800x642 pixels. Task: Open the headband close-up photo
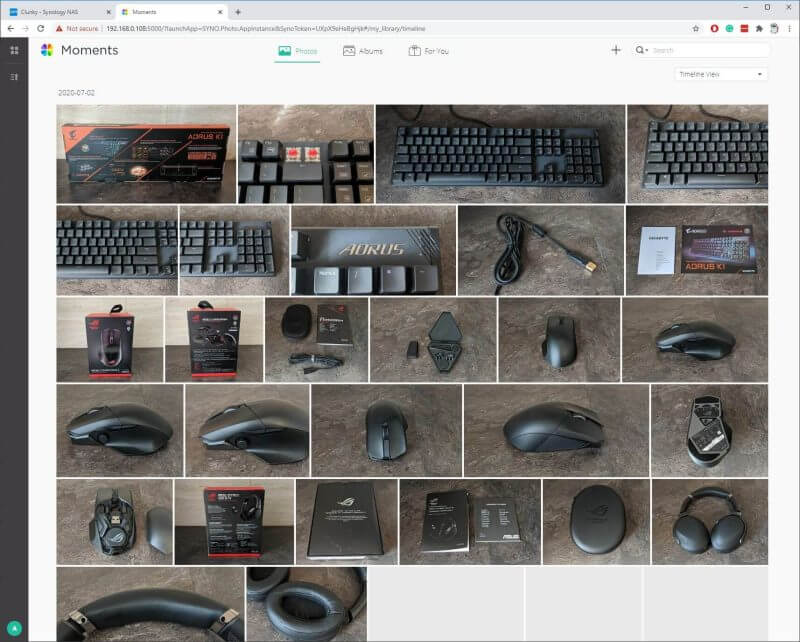tap(151, 604)
